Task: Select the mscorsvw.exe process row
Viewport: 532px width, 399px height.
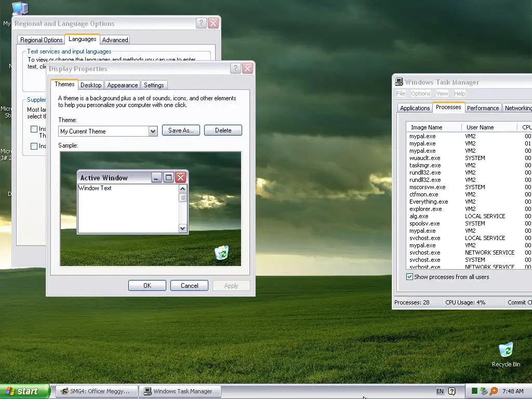Action: tap(470, 187)
